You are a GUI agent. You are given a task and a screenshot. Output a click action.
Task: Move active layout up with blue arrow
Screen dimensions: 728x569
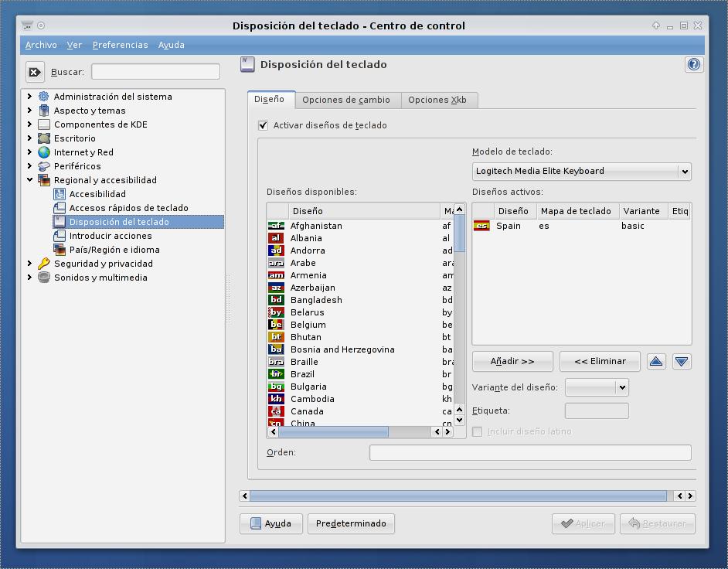pyautogui.click(x=656, y=361)
